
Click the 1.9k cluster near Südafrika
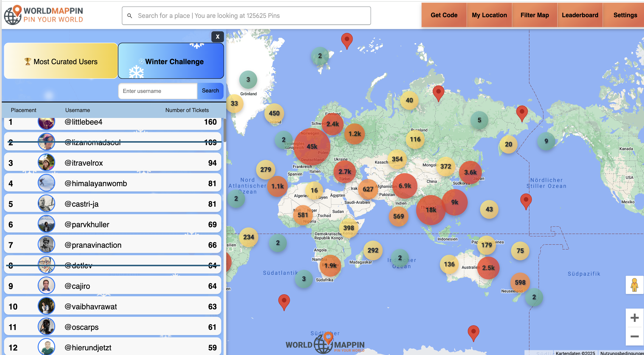330,265
